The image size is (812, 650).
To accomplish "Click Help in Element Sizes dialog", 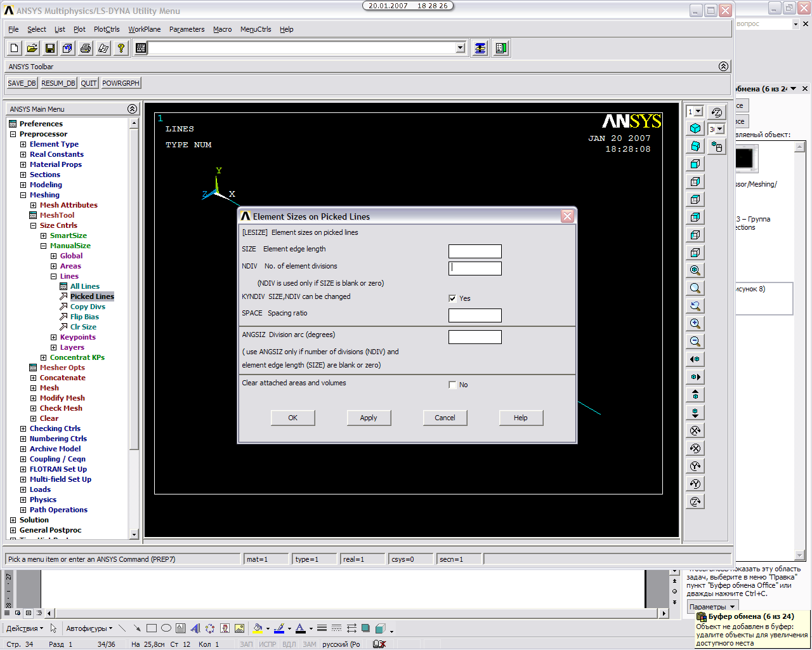I will point(521,418).
